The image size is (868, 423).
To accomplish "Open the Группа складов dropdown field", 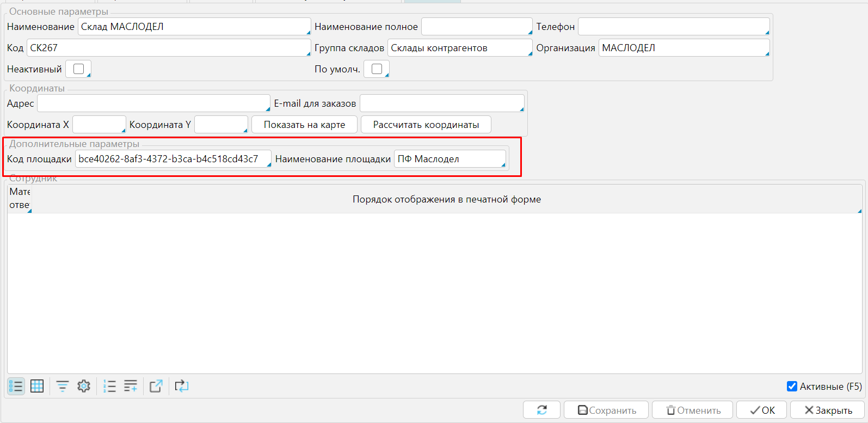I will 459,48.
